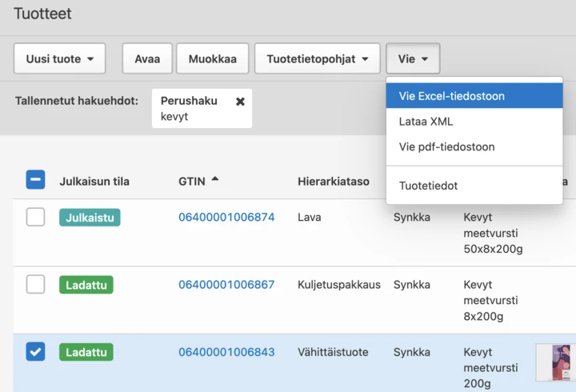Open product link 06400001006874
Image resolution: width=576 pixels, height=392 pixels.
point(226,218)
